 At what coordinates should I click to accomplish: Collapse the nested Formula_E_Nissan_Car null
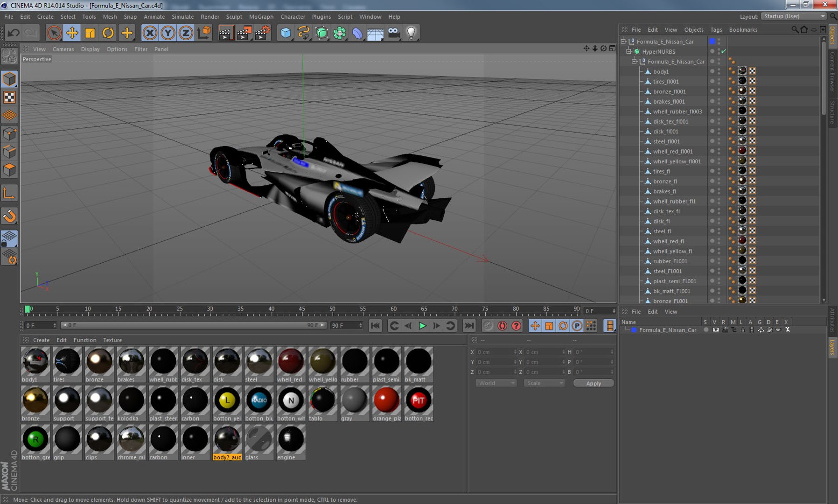coord(634,61)
